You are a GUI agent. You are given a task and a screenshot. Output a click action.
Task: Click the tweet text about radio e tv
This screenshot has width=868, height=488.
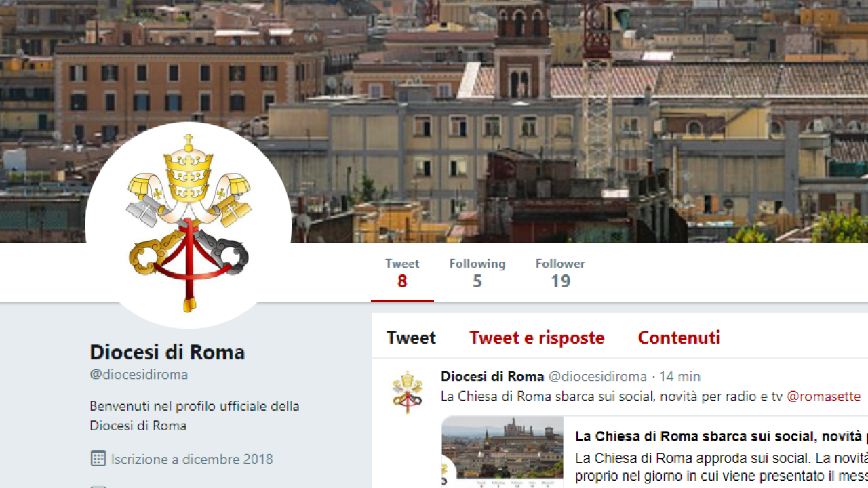click(x=612, y=396)
